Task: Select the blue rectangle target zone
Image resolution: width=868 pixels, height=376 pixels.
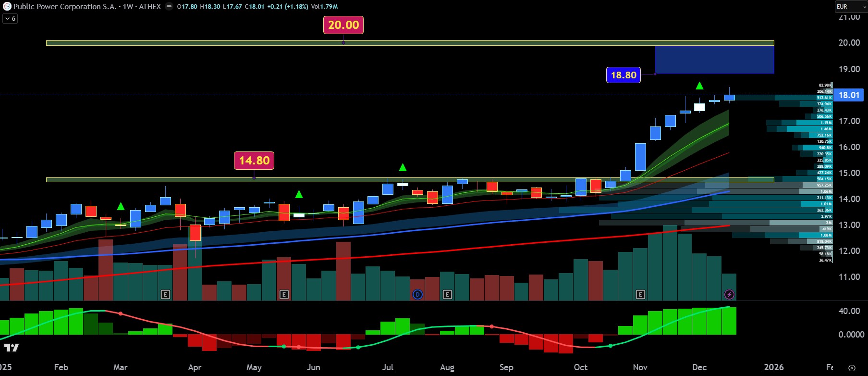Action: pos(714,60)
